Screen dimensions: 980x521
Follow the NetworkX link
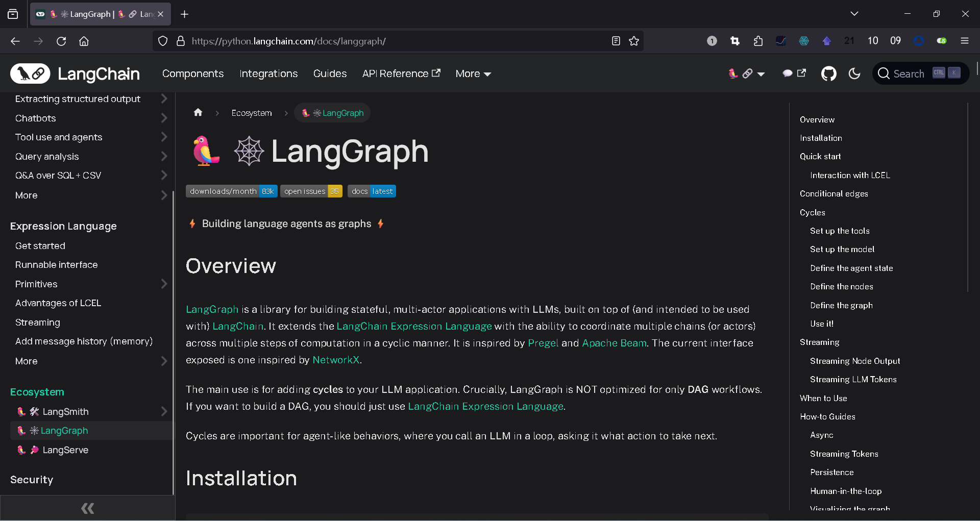(336, 360)
